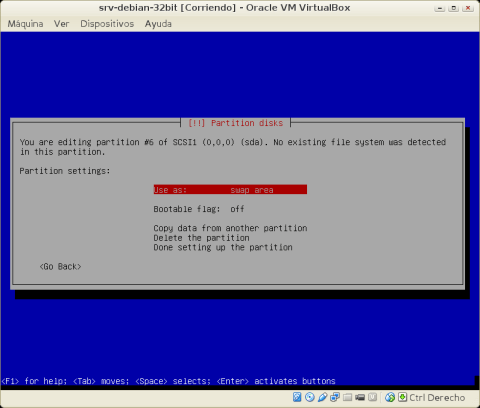Select the 'Use as: swap area' option
Image resolution: width=480 pixels, height=408 pixels.
230,190
